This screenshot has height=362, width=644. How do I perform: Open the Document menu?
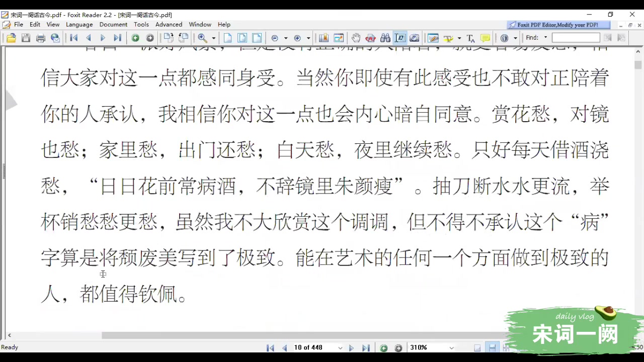click(113, 24)
